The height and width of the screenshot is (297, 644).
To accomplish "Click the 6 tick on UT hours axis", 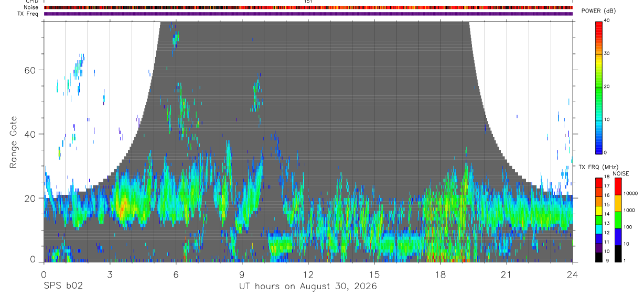I will coord(176,274).
